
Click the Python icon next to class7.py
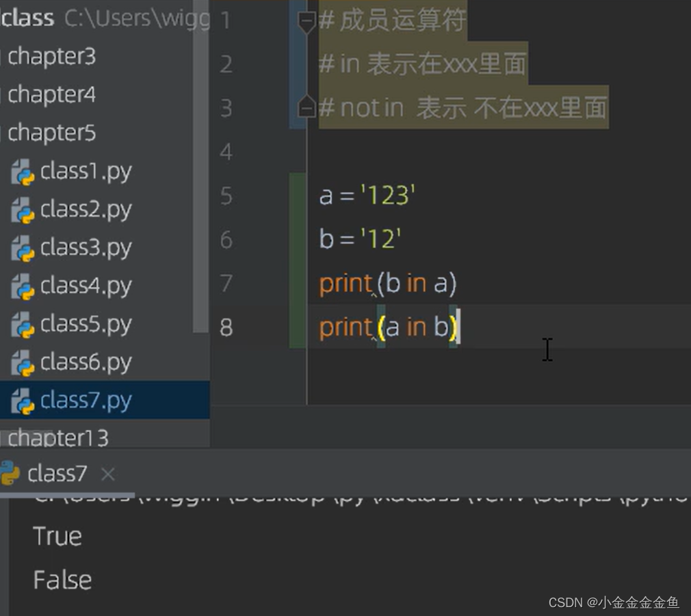[23, 401]
